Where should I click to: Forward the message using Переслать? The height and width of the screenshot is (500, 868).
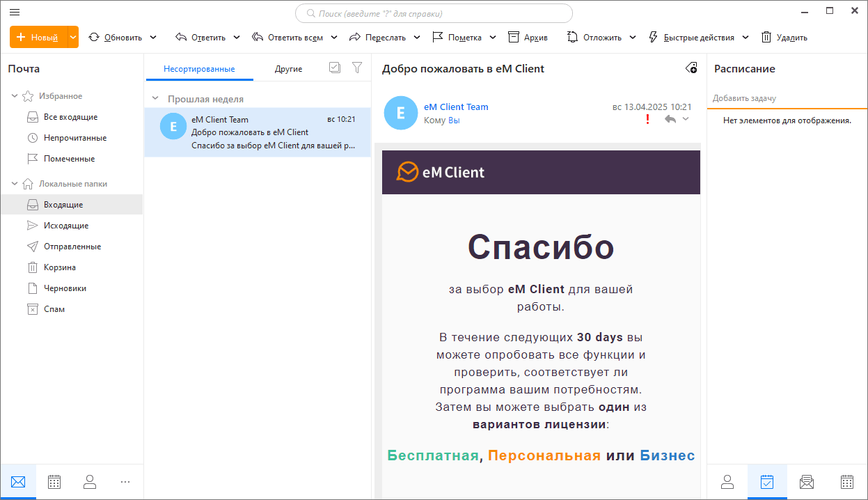tap(377, 38)
